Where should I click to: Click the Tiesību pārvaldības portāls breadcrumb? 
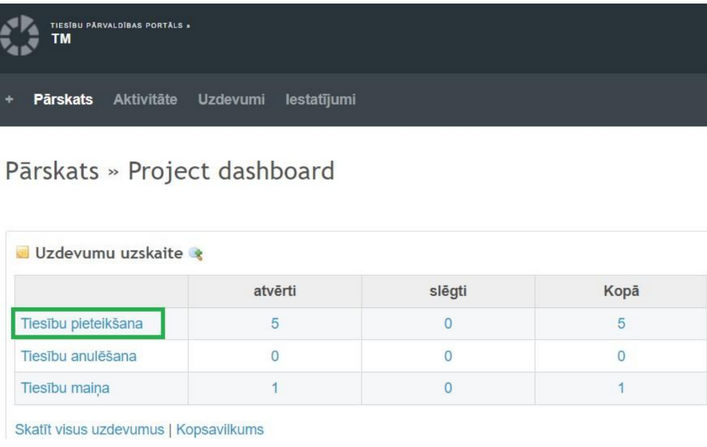pyautogui.click(x=117, y=25)
